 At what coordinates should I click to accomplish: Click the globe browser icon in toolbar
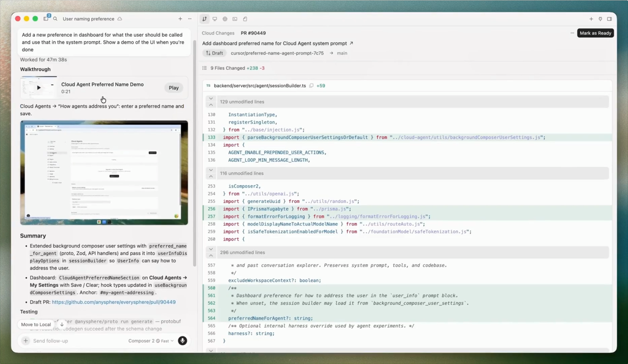pos(225,19)
